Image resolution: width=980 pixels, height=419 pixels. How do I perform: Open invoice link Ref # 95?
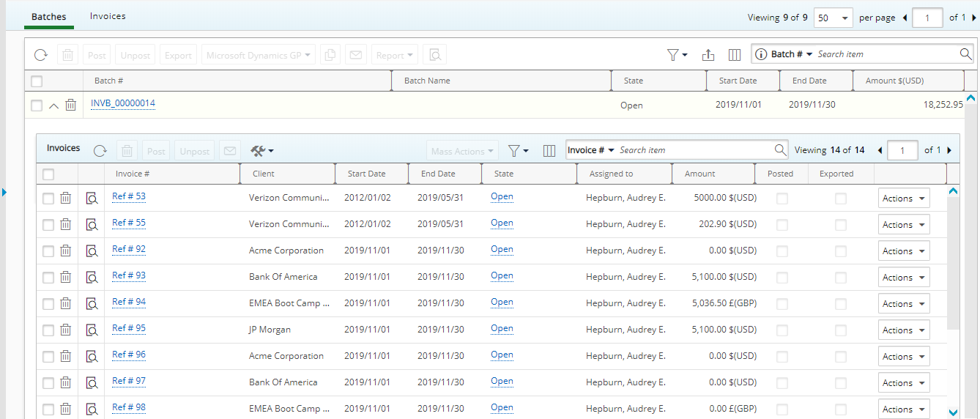pos(129,329)
